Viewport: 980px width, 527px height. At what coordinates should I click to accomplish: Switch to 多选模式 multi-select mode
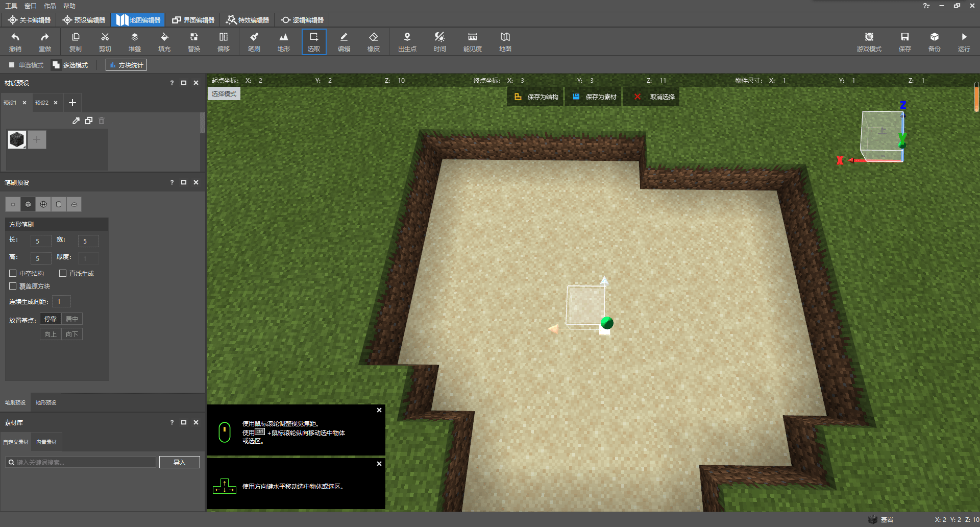tap(70, 65)
